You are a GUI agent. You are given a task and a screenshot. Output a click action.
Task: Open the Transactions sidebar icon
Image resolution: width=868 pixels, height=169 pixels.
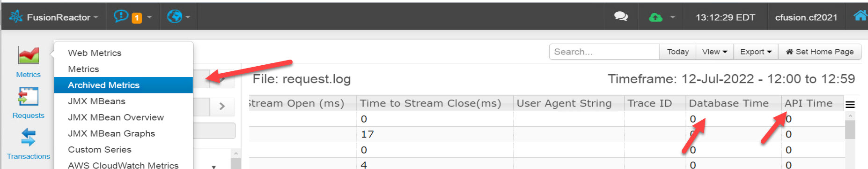(x=28, y=143)
